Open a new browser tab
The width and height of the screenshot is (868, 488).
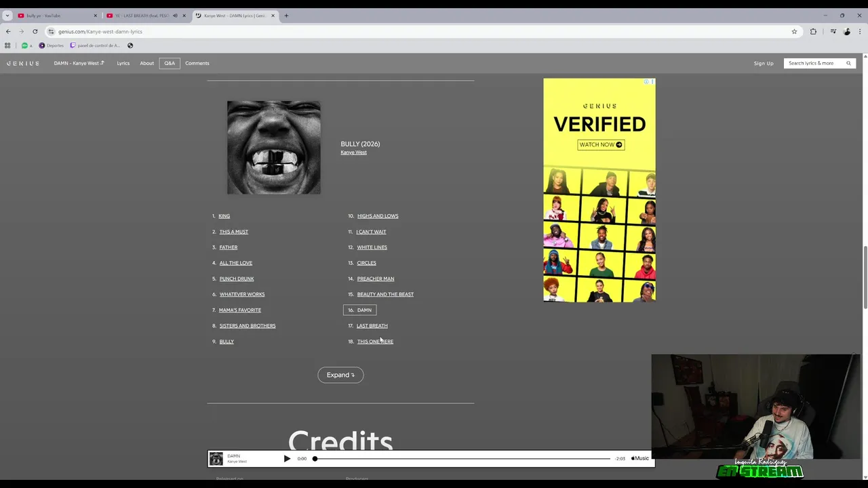(286, 16)
